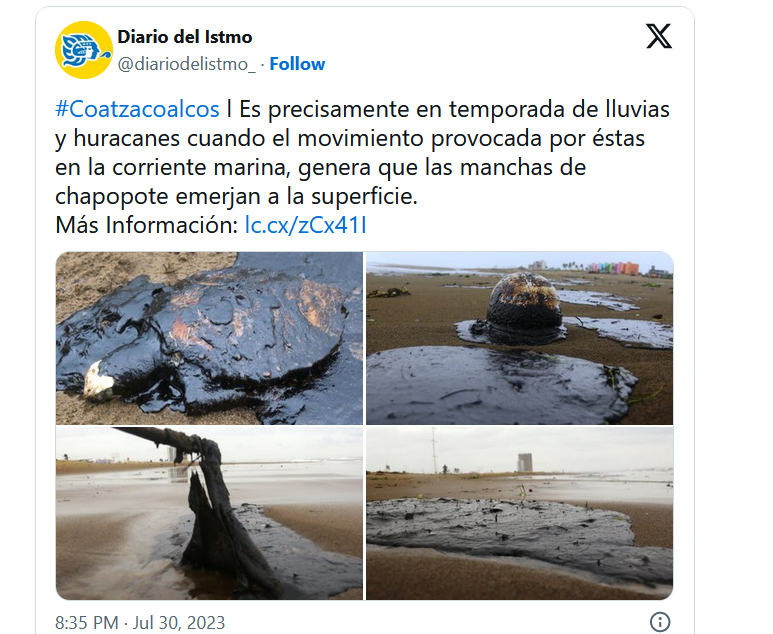773x634 pixels.
Task: Click the antenna mast in bottom-right photo
Action: click(x=434, y=450)
